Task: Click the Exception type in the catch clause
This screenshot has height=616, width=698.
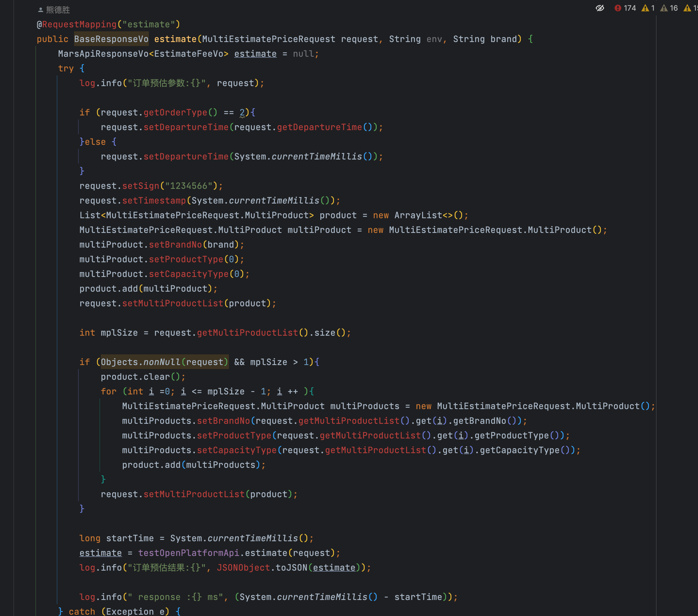Action: (x=130, y=611)
